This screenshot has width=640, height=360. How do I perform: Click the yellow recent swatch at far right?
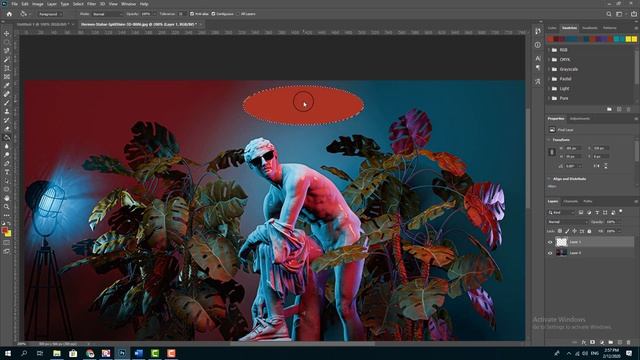pyautogui.click(x=634, y=39)
